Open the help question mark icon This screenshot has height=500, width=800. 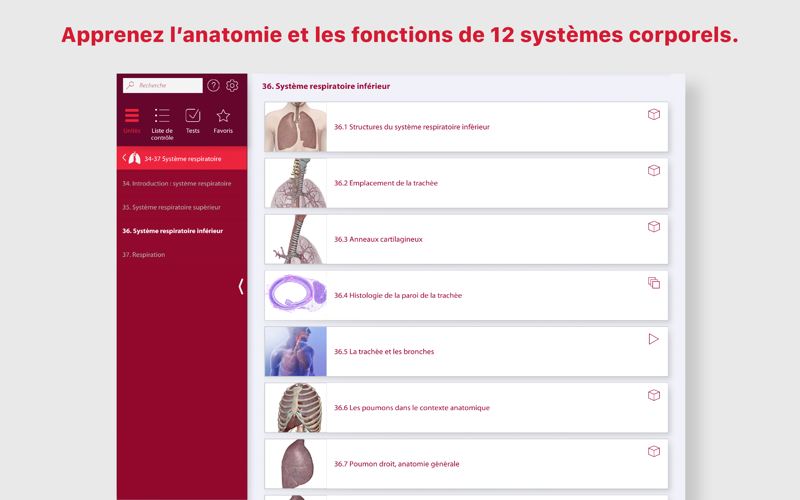(x=213, y=85)
